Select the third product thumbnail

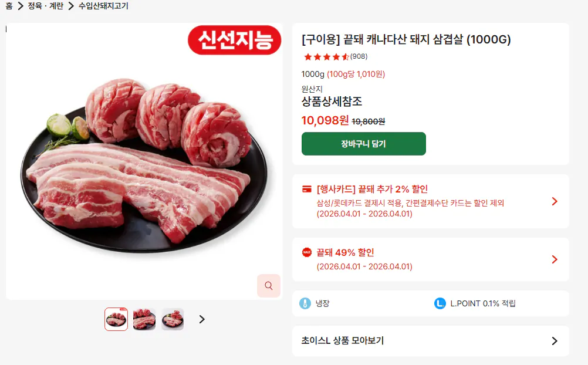tap(172, 319)
